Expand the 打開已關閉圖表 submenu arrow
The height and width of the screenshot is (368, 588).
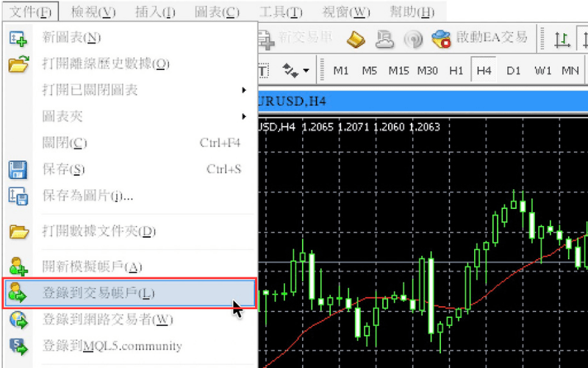point(244,90)
